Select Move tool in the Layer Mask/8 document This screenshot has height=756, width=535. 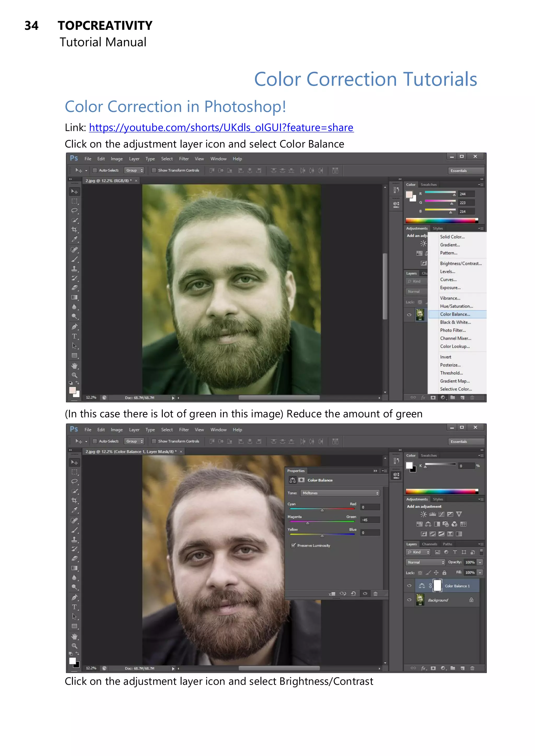click(74, 462)
